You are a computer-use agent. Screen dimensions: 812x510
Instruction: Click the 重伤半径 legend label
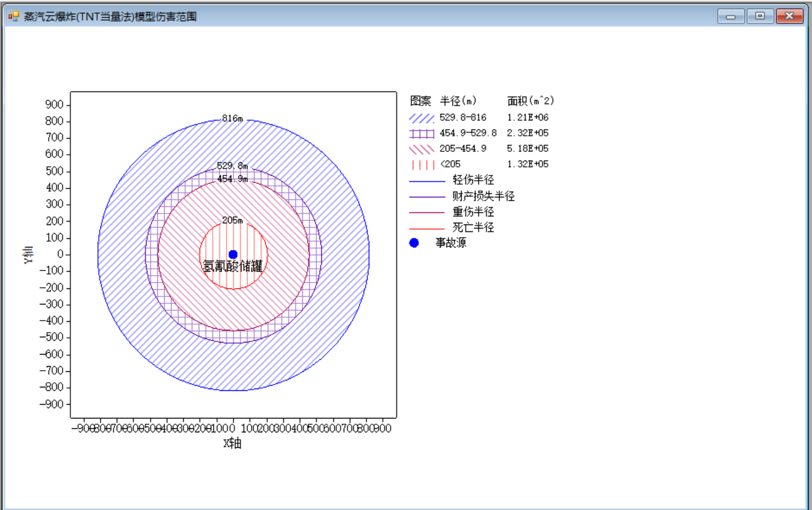click(x=473, y=212)
